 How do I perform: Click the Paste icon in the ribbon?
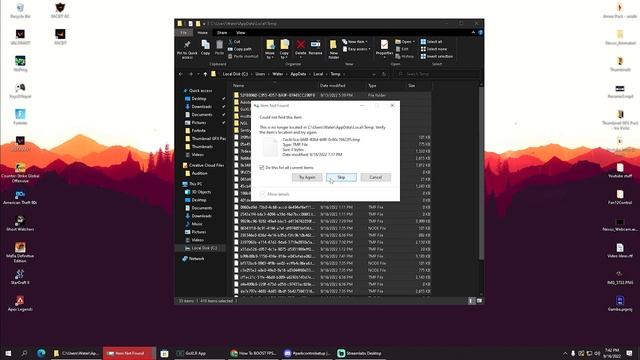219,47
